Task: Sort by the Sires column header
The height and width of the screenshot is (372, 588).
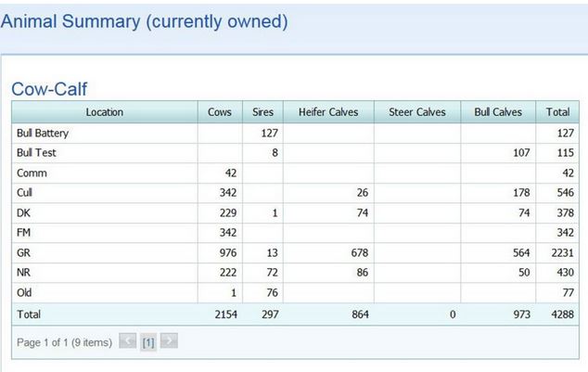Action: pos(263,112)
